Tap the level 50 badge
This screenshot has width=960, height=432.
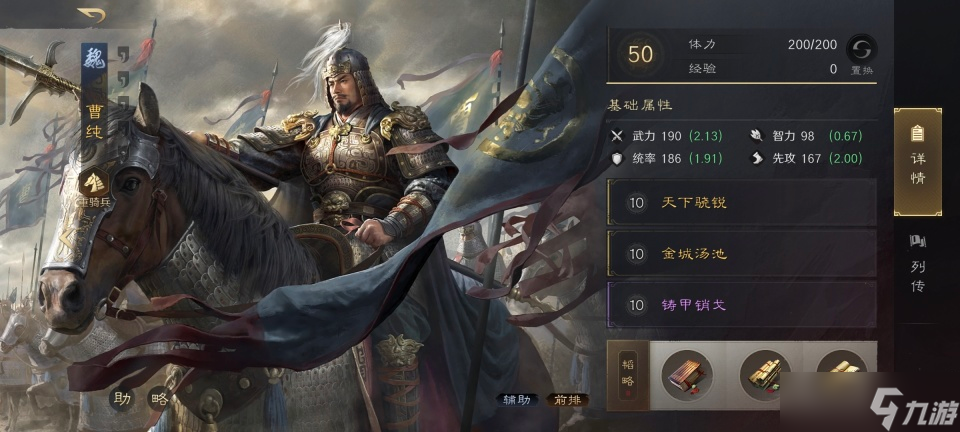pos(640,54)
